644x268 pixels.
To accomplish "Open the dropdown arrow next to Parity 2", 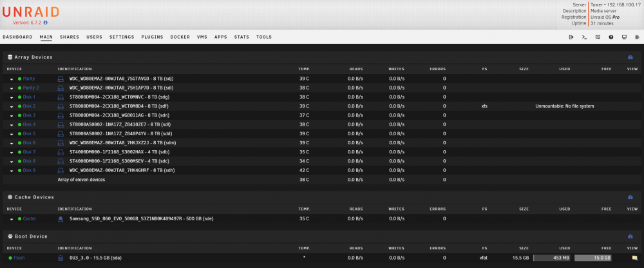I will tap(12, 88).
